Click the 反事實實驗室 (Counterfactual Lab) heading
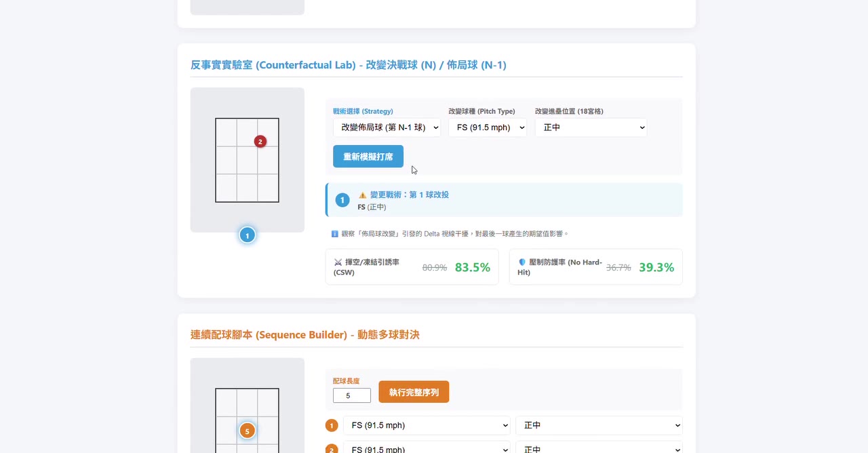Viewport: 868px width, 453px height. tap(349, 65)
